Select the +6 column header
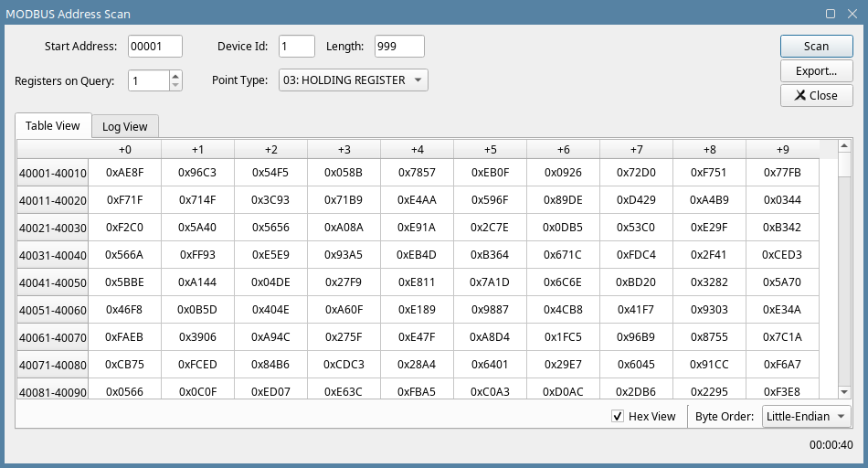868x468 pixels. 564,150
